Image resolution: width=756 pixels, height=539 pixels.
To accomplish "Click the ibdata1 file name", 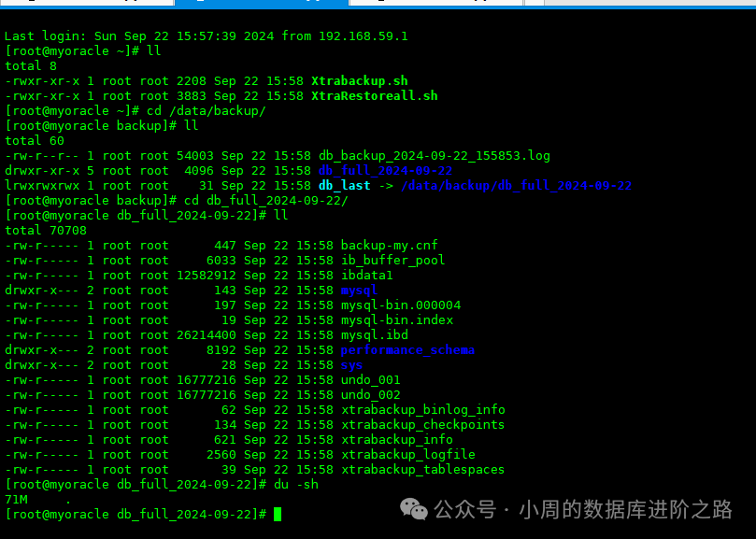I will click(x=367, y=276).
